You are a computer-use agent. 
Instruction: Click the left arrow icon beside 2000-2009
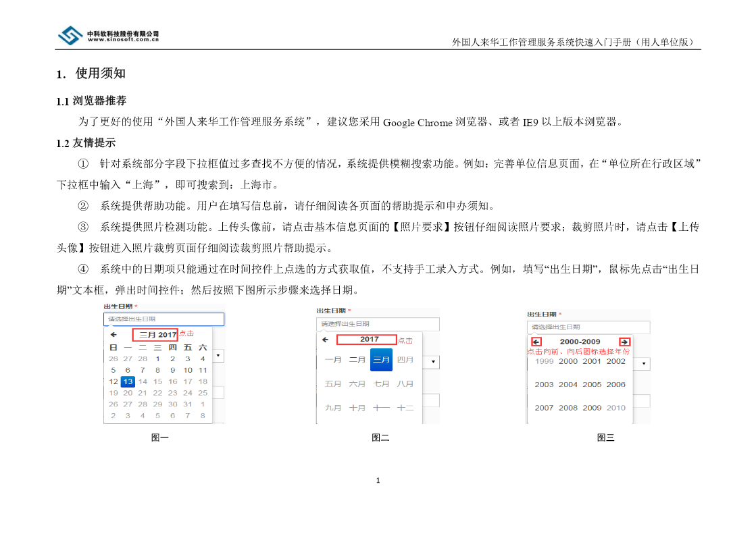click(x=536, y=342)
